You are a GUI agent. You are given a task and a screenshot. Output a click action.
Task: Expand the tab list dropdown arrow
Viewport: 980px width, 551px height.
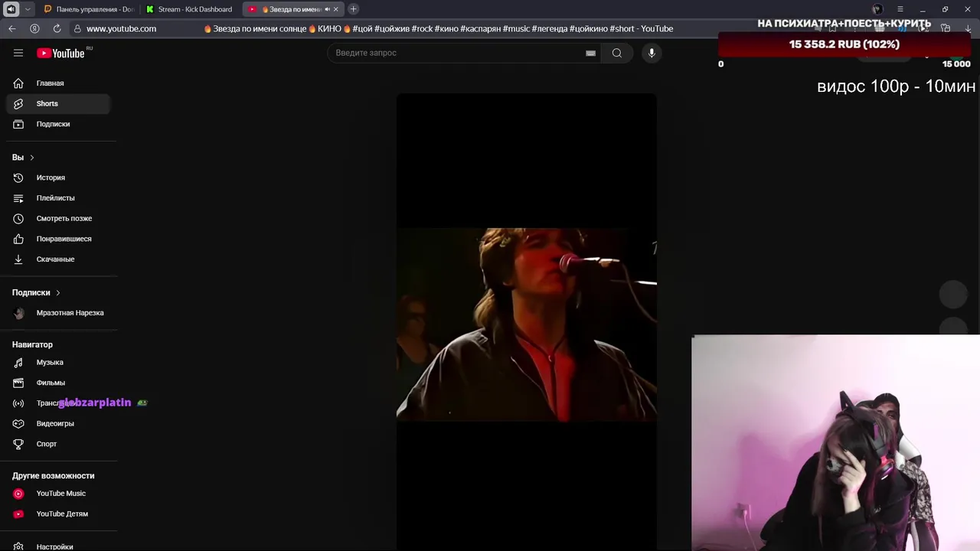28,9
